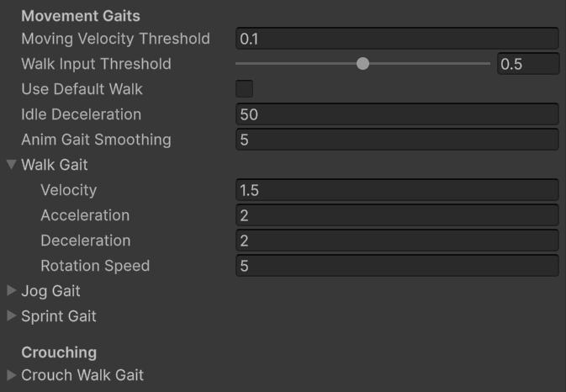Click the Walk Gait Acceleration field
Image resolution: width=566 pixels, height=392 pixels.
click(398, 215)
